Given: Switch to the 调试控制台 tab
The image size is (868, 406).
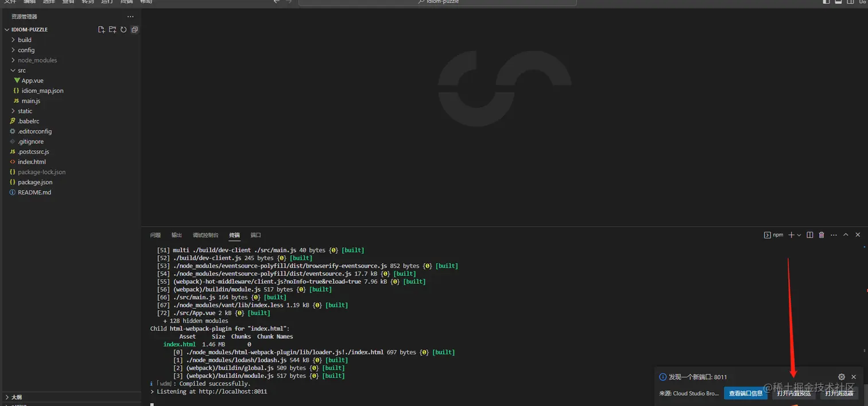Looking at the screenshot, I should (206, 235).
